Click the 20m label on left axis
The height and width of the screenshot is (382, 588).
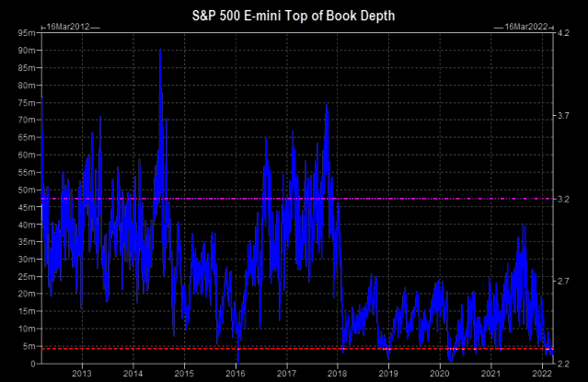click(27, 294)
